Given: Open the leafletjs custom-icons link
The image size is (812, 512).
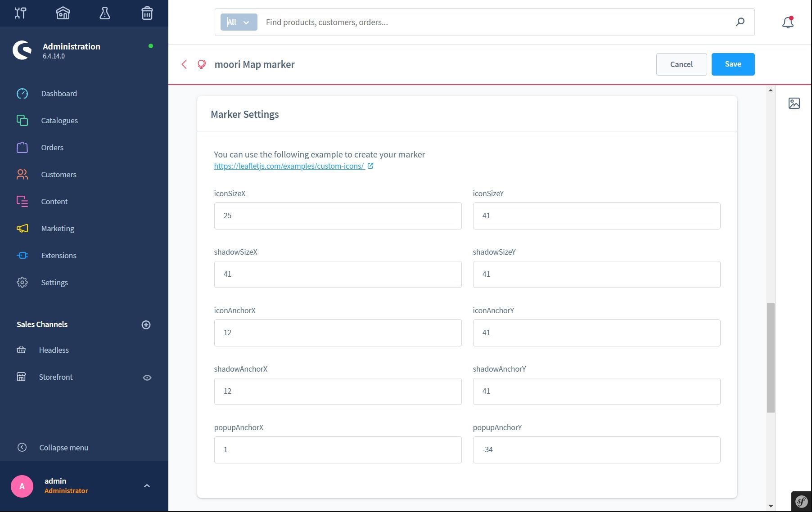Looking at the screenshot, I should point(289,166).
